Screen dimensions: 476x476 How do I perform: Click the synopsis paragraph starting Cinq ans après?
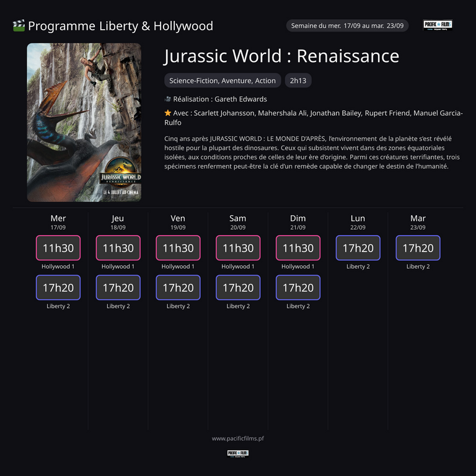pyautogui.click(x=312, y=152)
